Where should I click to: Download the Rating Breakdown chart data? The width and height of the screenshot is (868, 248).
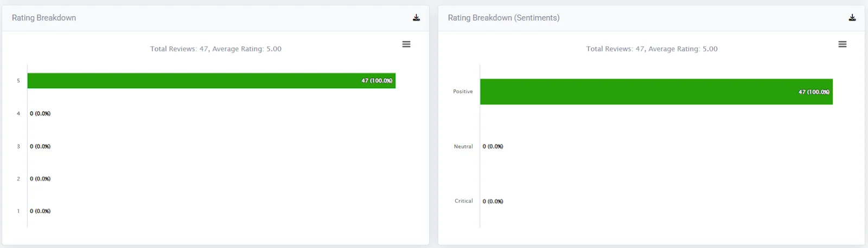[416, 18]
